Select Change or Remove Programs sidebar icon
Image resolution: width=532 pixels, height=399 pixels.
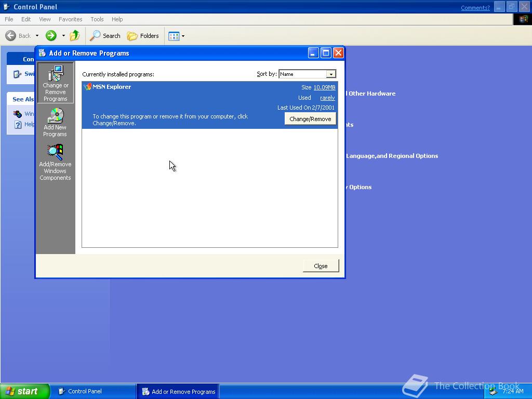pyautogui.click(x=55, y=83)
